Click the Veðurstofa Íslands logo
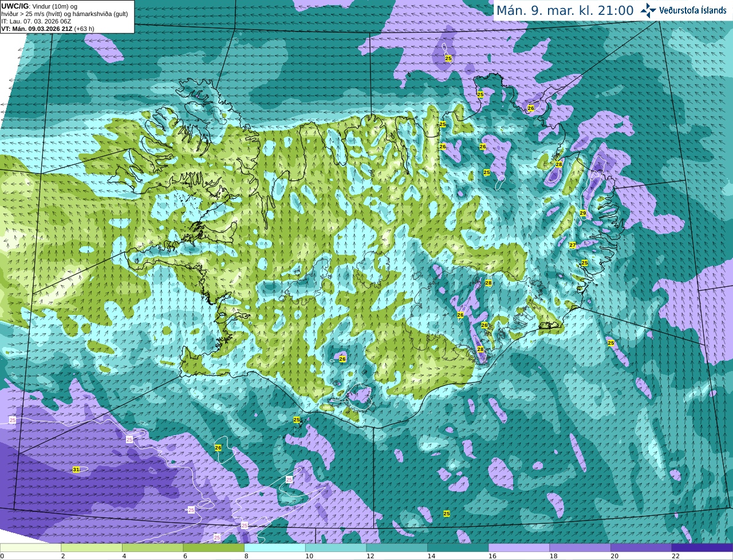This screenshot has height=560, width=733. [684, 10]
